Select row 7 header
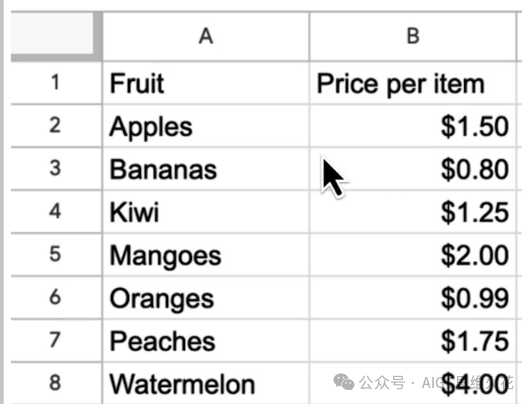531x404 pixels. click(x=56, y=340)
